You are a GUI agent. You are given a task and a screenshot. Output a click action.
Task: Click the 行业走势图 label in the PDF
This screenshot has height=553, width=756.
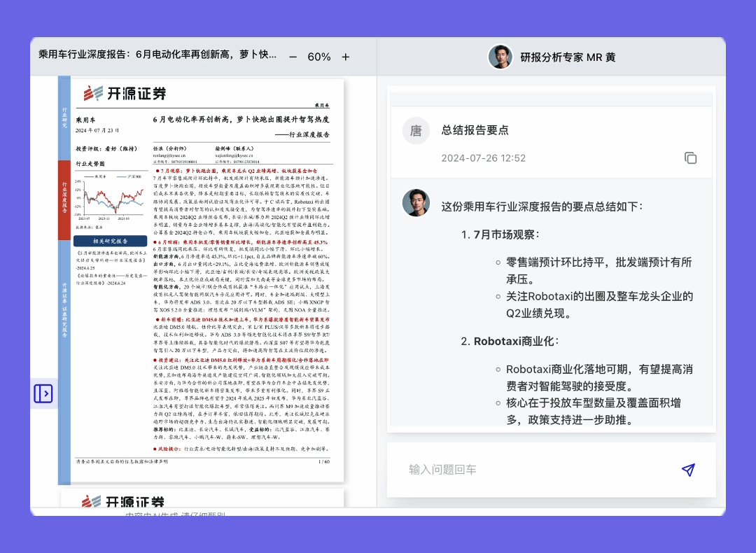click(90, 164)
